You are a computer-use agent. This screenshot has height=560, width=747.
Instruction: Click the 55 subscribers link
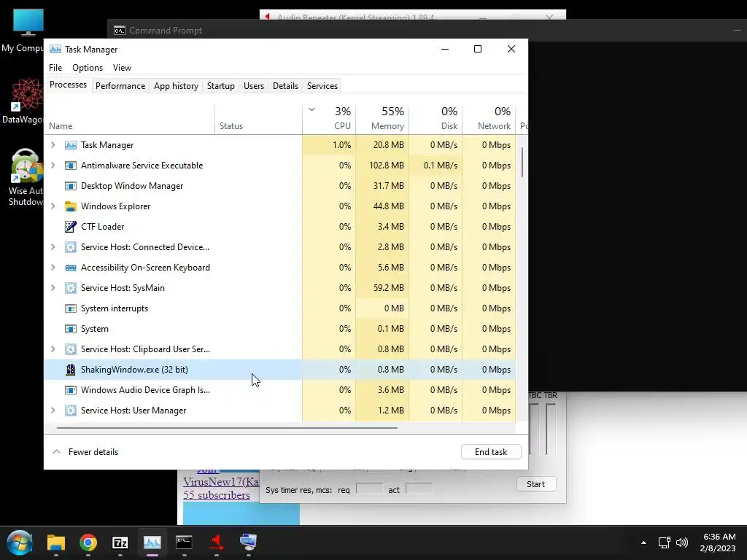tap(216, 495)
